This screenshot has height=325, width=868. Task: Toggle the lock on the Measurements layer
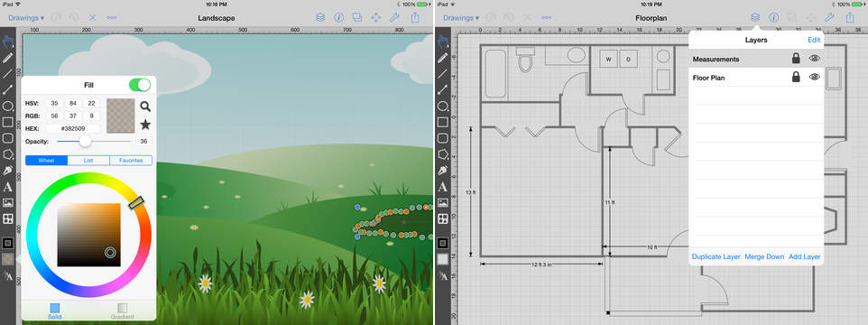click(x=796, y=59)
